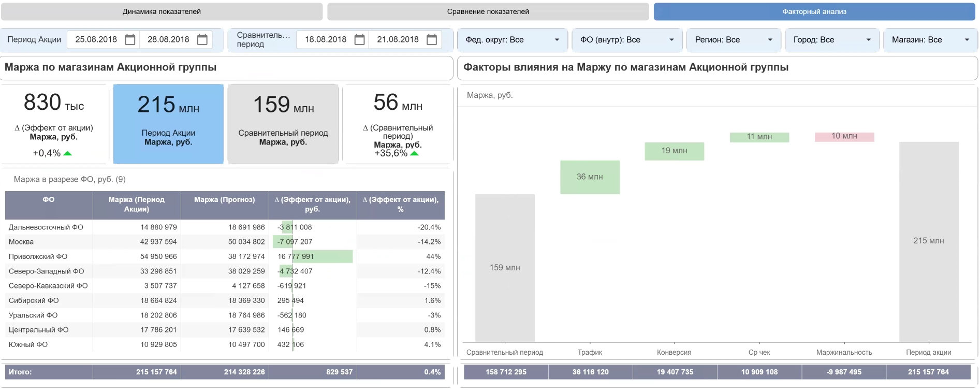The width and height of the screenshot is (980, 391).
Task: Open the Сравнение показателей tab
Action: (488, 11)
